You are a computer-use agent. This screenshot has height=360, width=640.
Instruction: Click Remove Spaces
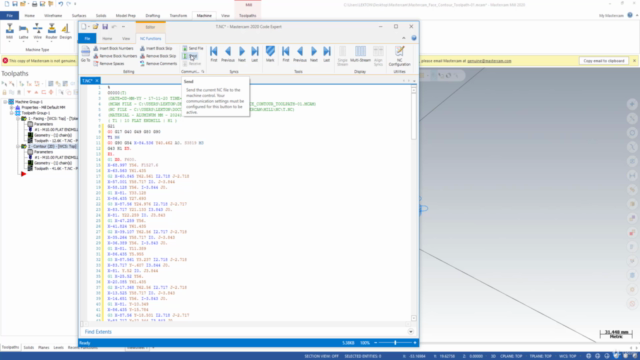click(109, 64)
